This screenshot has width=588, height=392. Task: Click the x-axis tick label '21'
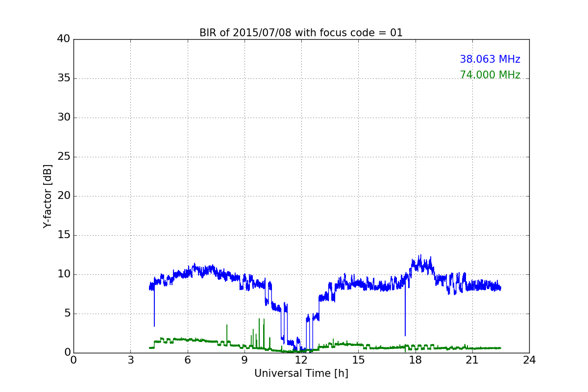[472, 360]
